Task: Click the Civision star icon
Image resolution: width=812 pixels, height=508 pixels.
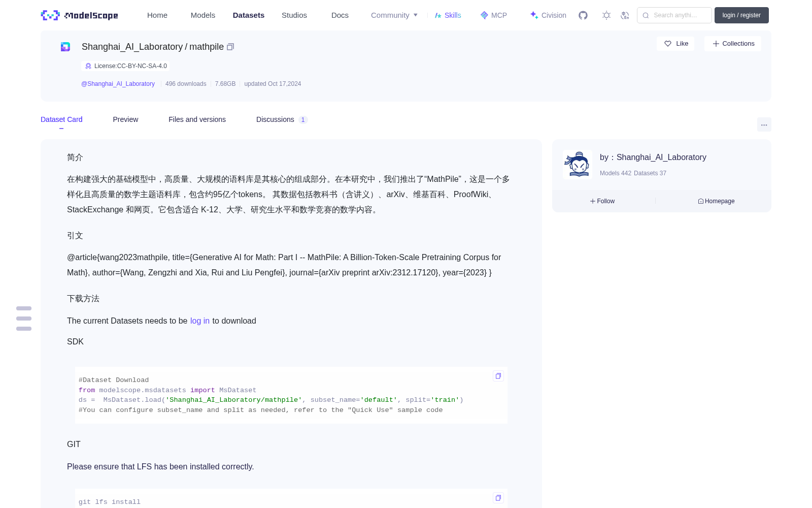Action: point(534,15)
